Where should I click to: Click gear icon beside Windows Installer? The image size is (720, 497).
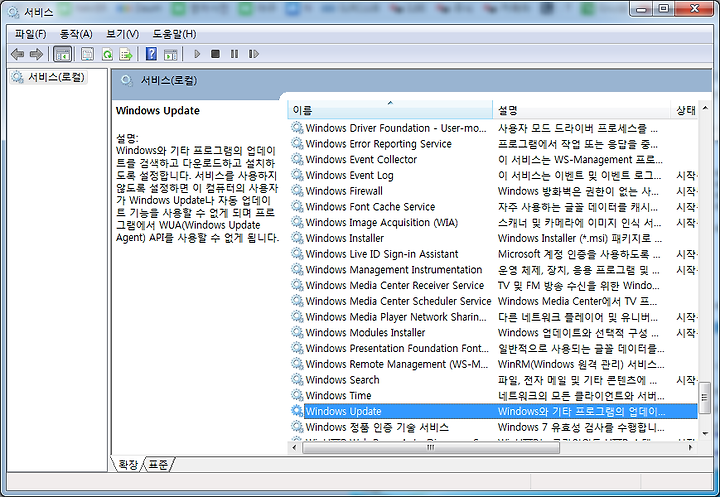(x=297, y=238)
